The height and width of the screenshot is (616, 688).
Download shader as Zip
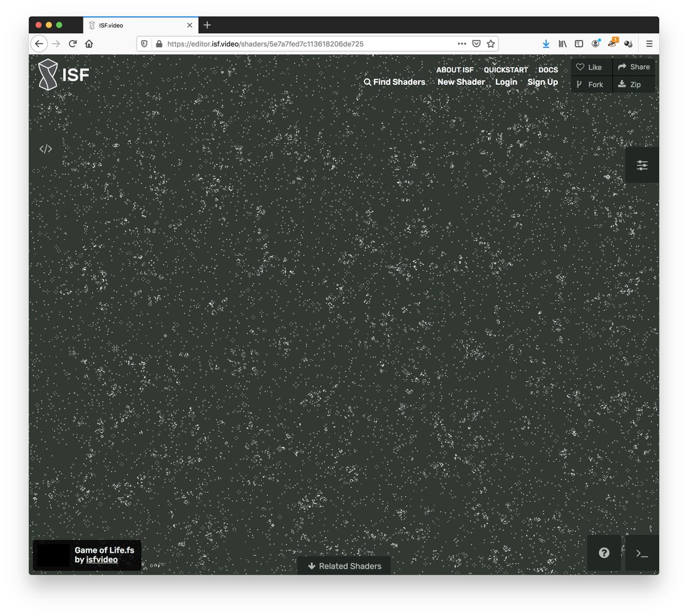tap(634, 84)
